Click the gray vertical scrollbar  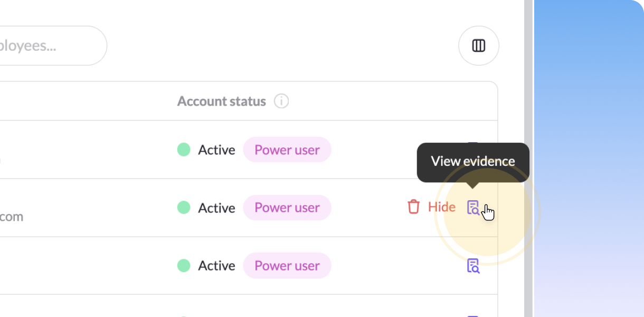pyautogui.click(x=528, y=158)
